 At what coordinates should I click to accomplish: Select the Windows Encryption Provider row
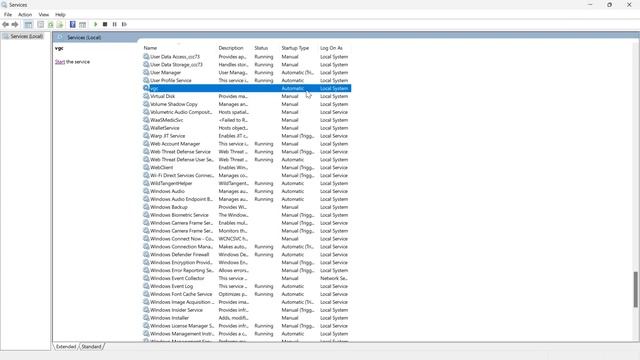click(247, 262)
